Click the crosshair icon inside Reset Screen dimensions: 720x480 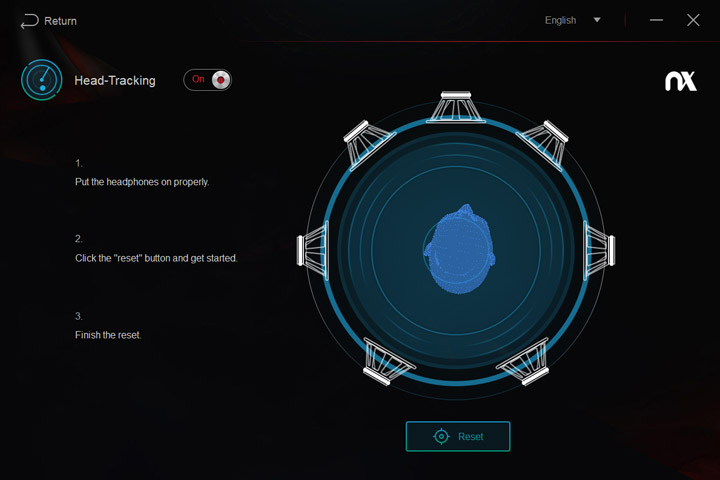click(x=441, y=436)
